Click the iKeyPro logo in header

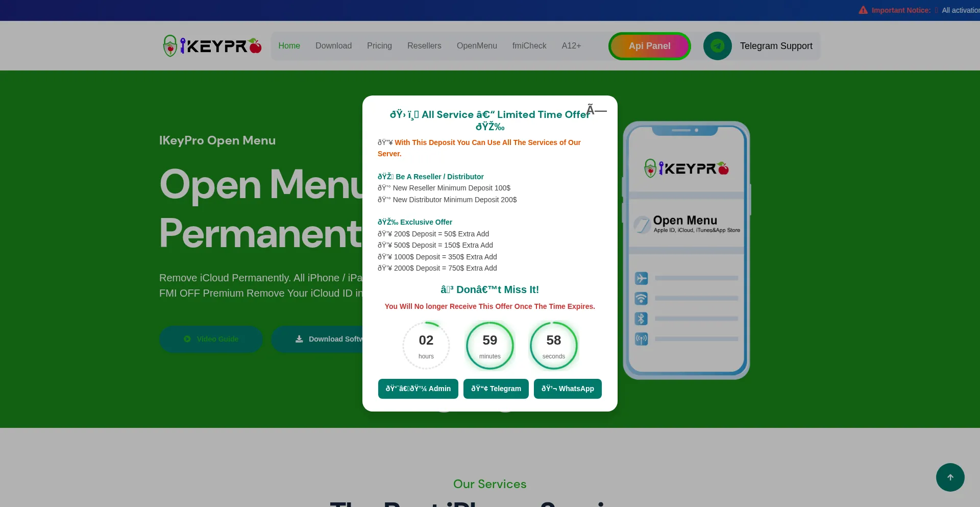coord(212,46)
